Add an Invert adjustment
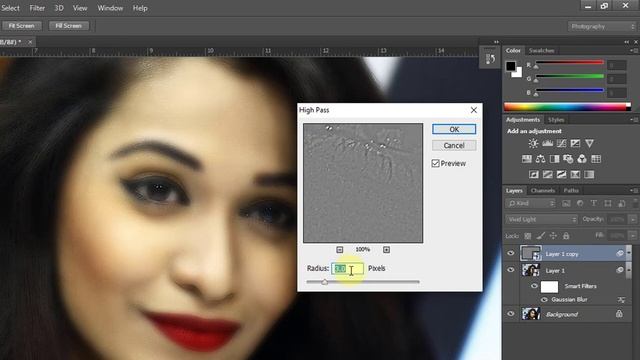The width and height of the screenshot is (640, 360). [x=534, y=175]
